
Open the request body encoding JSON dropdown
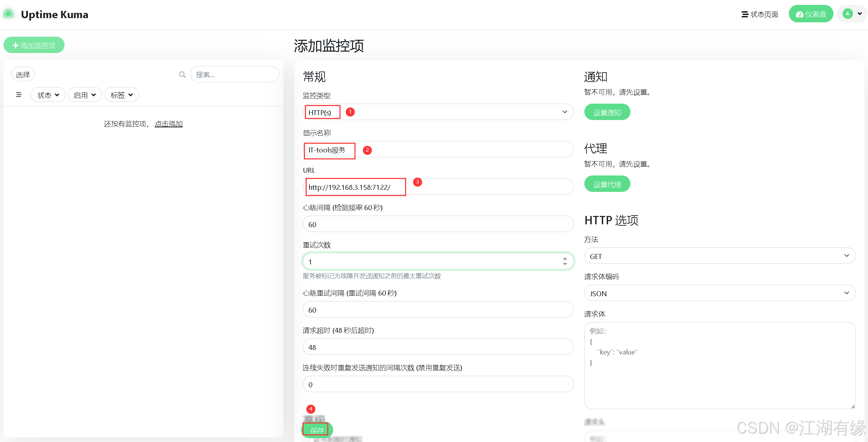719,293
